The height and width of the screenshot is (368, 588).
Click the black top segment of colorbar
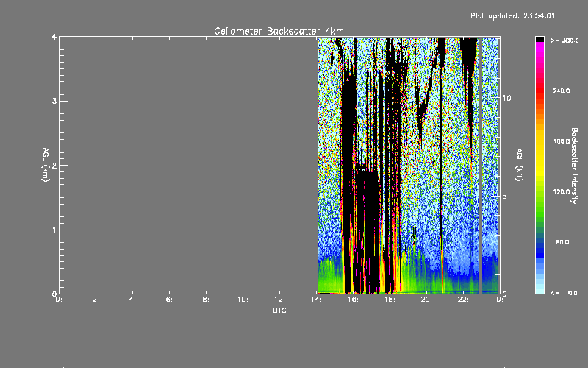539,39
